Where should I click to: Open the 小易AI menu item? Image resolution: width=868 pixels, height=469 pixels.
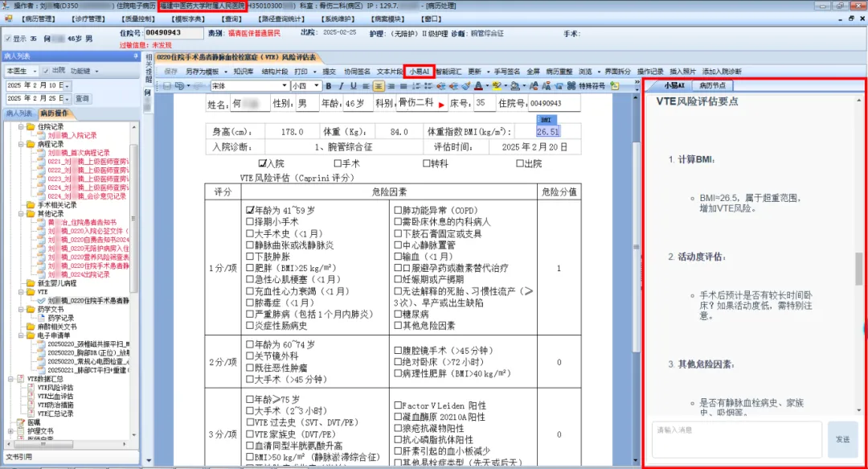420,72
